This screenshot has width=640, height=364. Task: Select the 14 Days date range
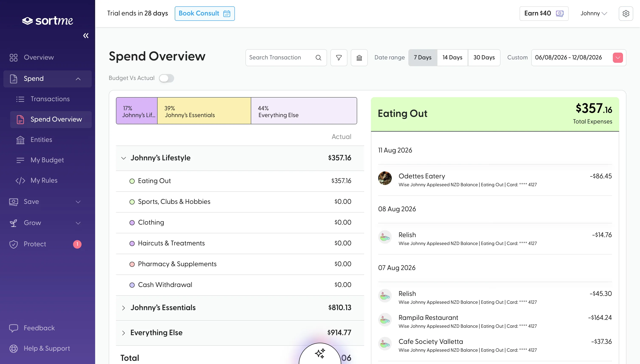[452, 57]
